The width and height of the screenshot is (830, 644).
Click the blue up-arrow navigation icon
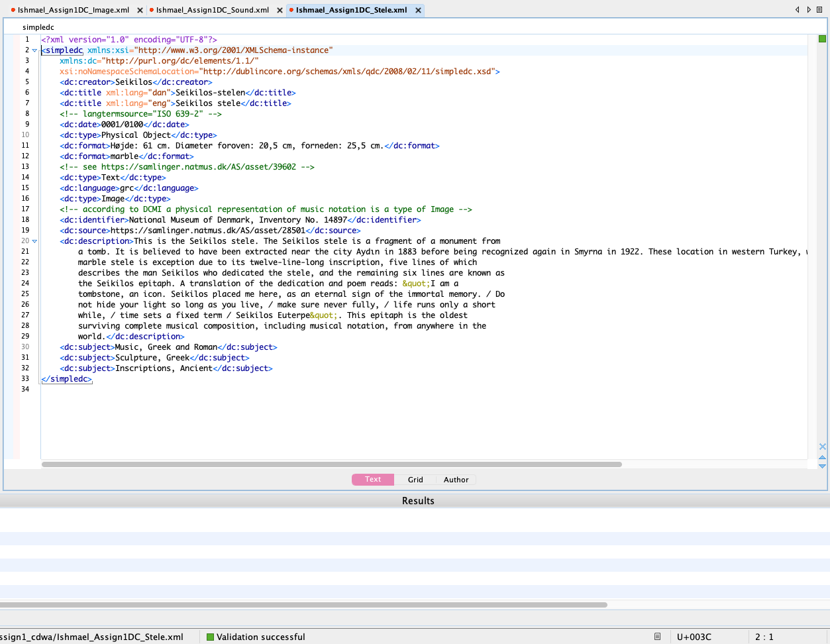coord(822,457)
